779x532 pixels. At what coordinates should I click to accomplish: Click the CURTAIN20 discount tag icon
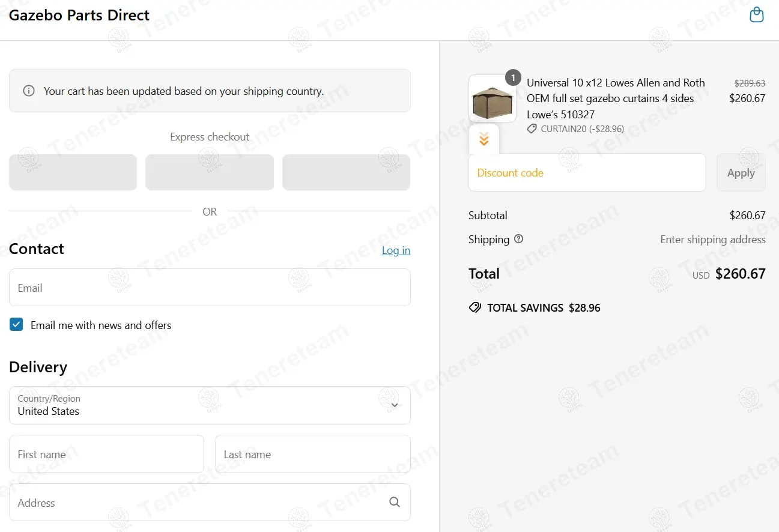click(532, 128)
